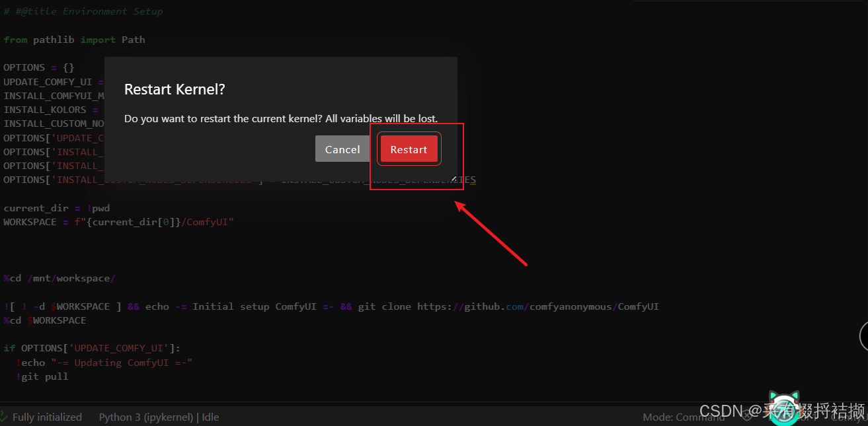Click the round floating button at right edge
Image resolution: width=868 pixels, height=426 pixels.
[x=863, y=336]
